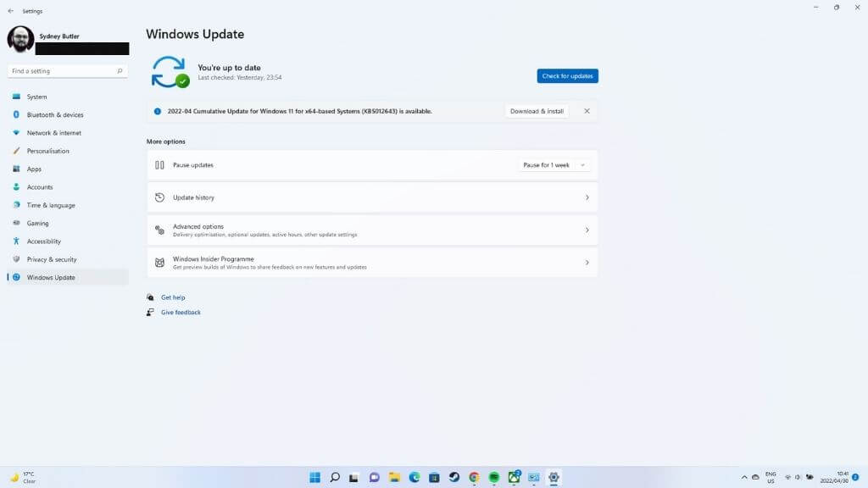
Task: Expand Advanced options with its chevron
Action: click(587, 230)
